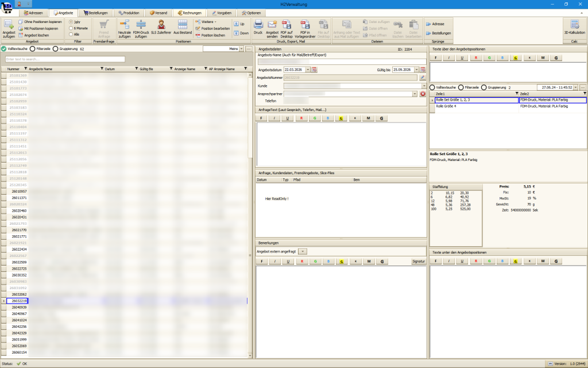Click the Signatur button
Screen dimensions: 588x368
tap(419, 262)
